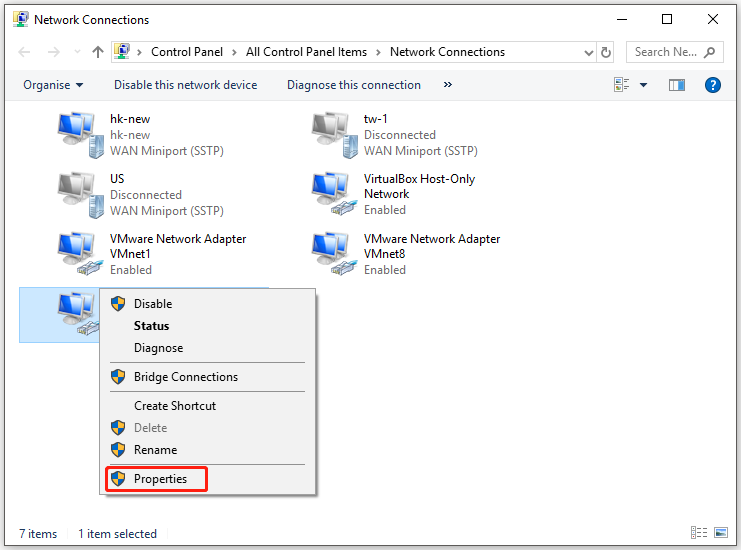Screen dimensions: 741x550
Task: Switch to details view in status bar
Action: pos(699,533)
